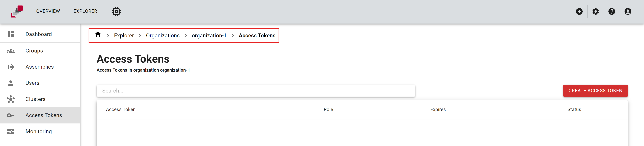644x146 pixels.
Task: Click the Access Token column header
Action: pyautogui.click(x=121, y=110)
